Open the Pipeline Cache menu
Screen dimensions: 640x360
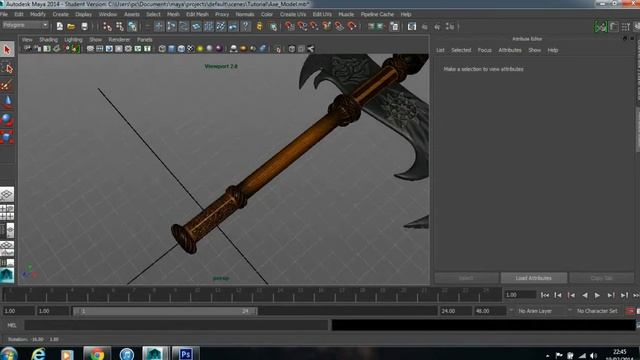(377, 14)
